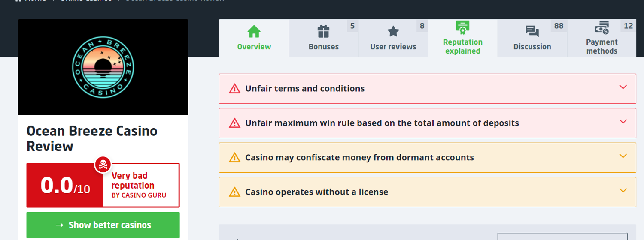Click the Overview house icon
The width and height of the screenshot is (644, 240).
point(254,31)
